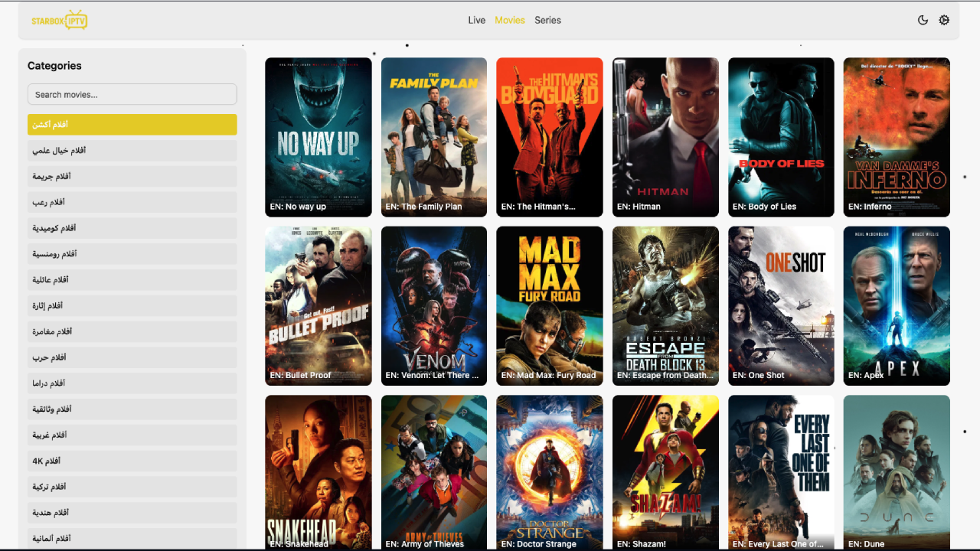Image resolution: width=980 pixels, height=551 pixels.
Task: Select the أفلام هندية category
Action: click(x=132, y=513)
